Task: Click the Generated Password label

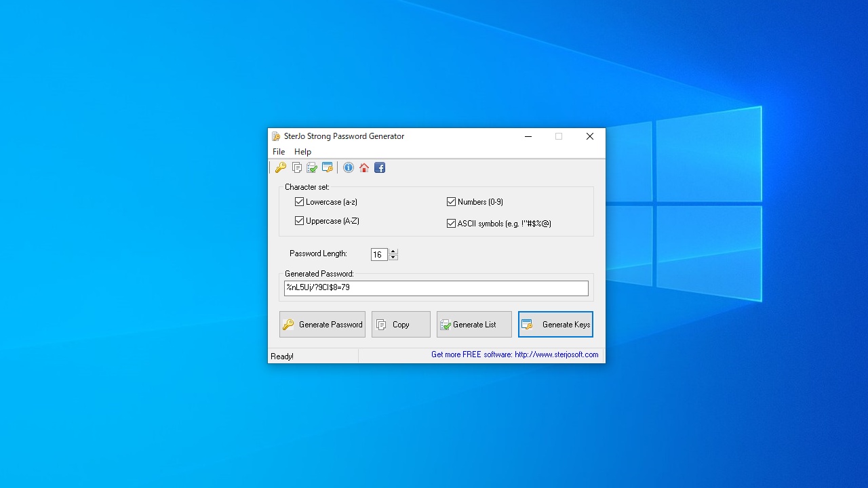Action: coord(319,274)
